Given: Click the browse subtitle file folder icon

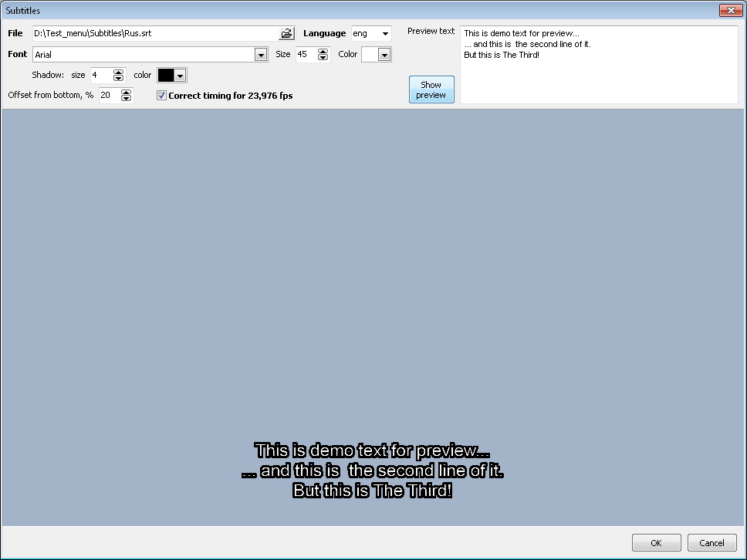Looking at the screenshot, I should click(286, 34).
